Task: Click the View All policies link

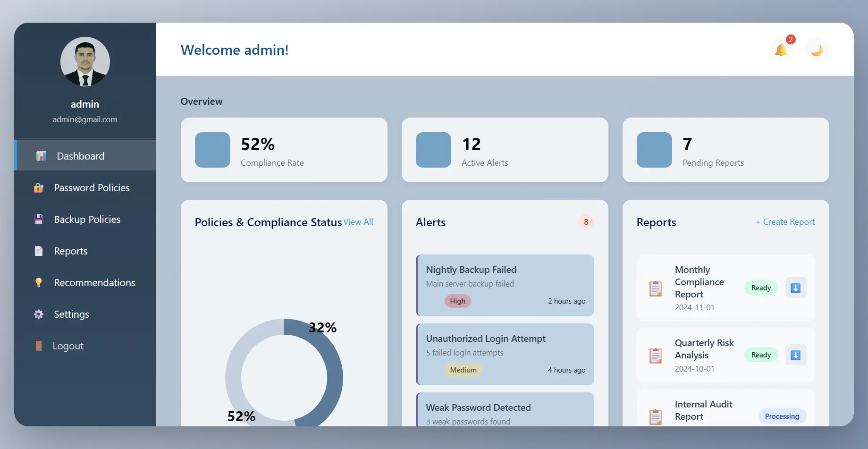Action: coord(358,222)
